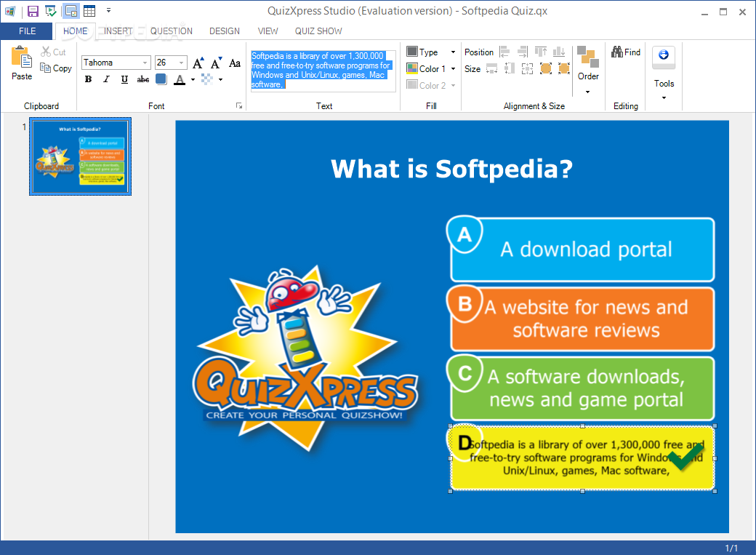Viewport: 756px width, 555px height.
Task: Click the Copy button
Action: 56,68
